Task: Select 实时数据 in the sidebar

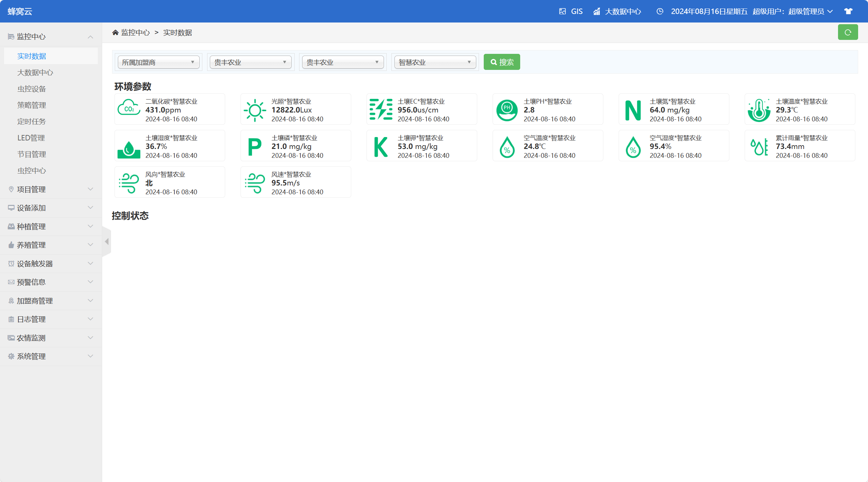Action: tap(51, 56)
